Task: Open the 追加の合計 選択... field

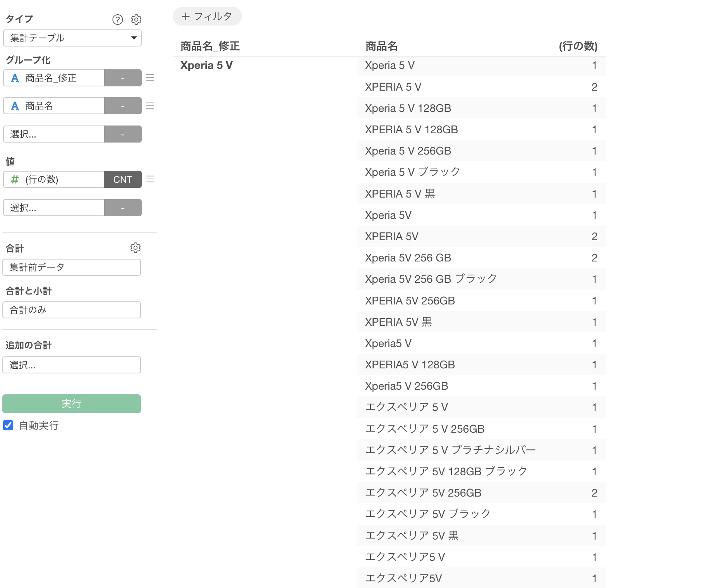Action: pos(72,365)
